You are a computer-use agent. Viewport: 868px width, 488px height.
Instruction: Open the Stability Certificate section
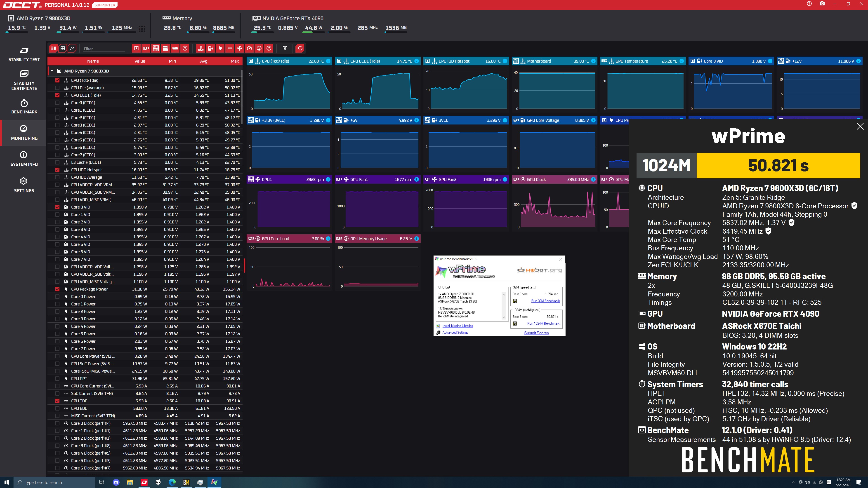click(24, 80)
